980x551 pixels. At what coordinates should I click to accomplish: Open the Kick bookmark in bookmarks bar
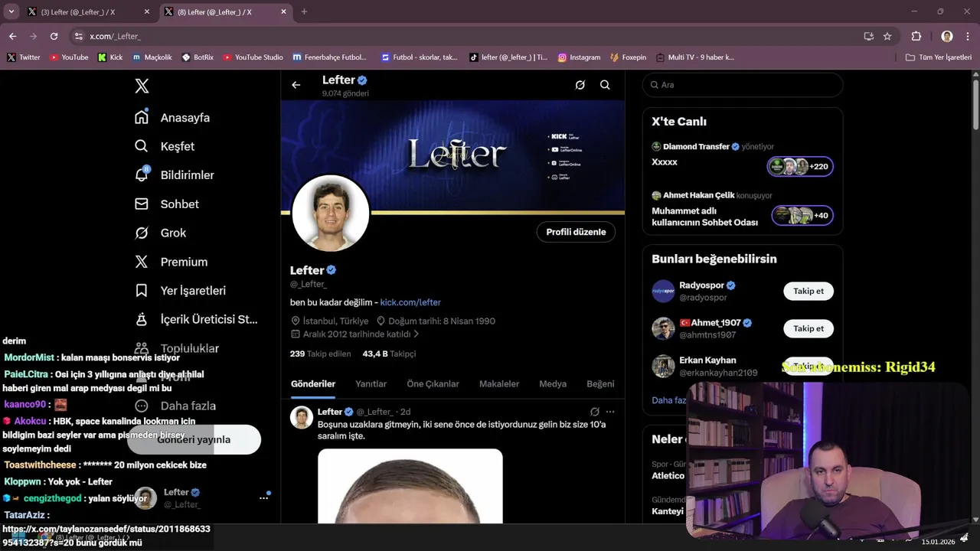click(x=110, y=57)
